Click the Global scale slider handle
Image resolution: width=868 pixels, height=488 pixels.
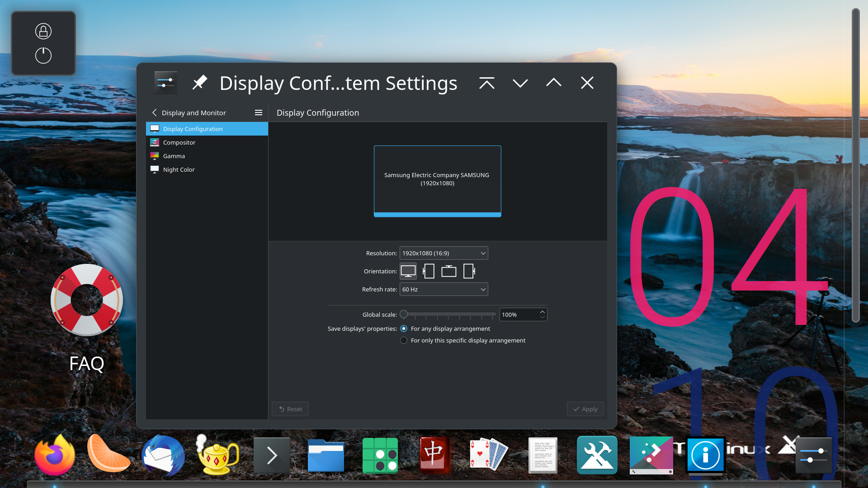tap(404, 314)
